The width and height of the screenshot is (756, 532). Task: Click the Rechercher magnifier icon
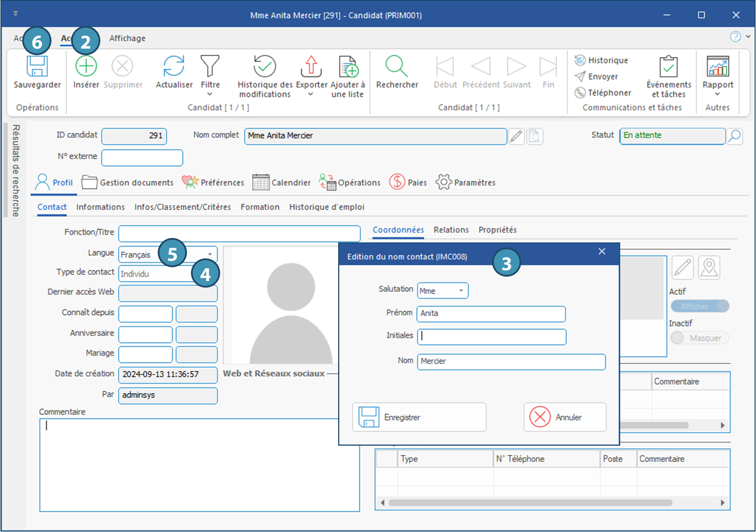tap(397, 66)
